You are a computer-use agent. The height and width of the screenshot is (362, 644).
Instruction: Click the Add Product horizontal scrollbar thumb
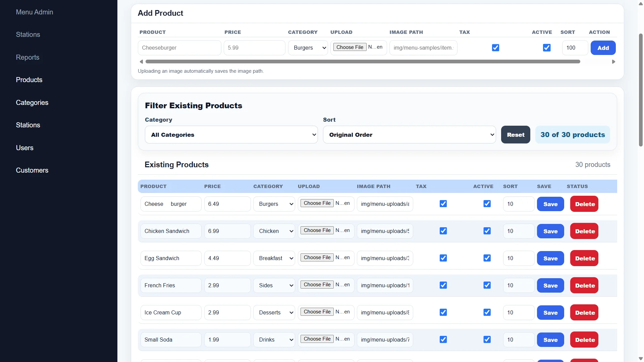[x=363, y=62]
